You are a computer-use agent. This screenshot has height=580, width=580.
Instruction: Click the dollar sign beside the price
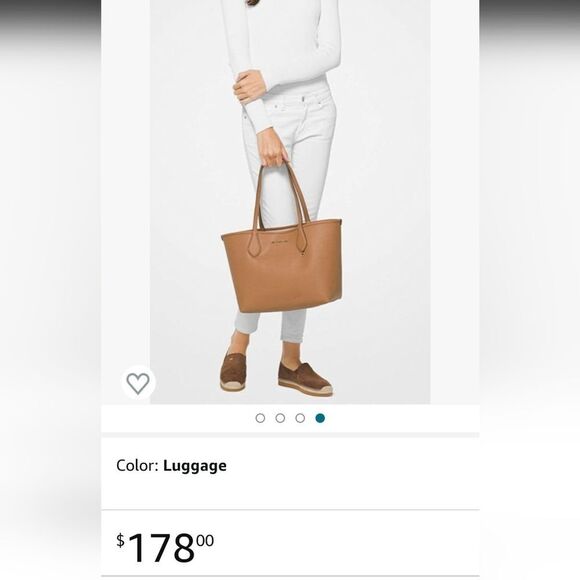click(121, 540)
